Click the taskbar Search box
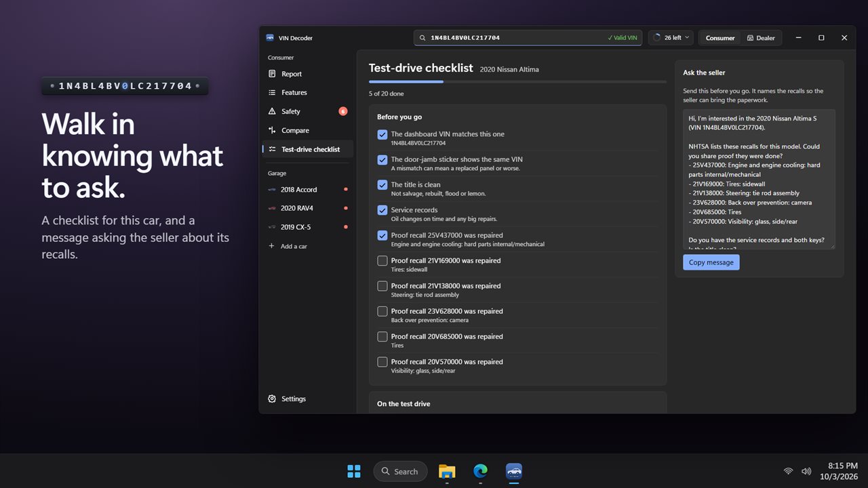This screenshot has width=868, height=488. pos(400,471)
